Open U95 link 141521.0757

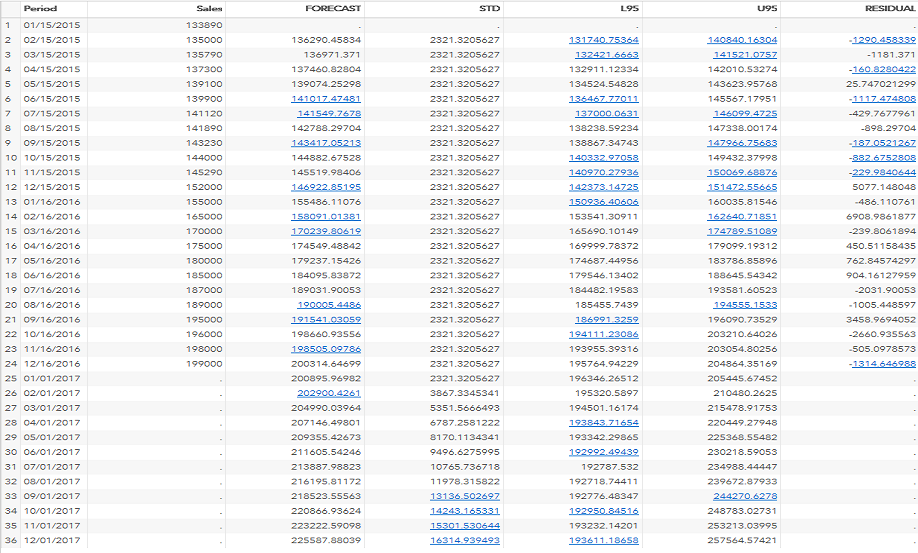point(745,54)
